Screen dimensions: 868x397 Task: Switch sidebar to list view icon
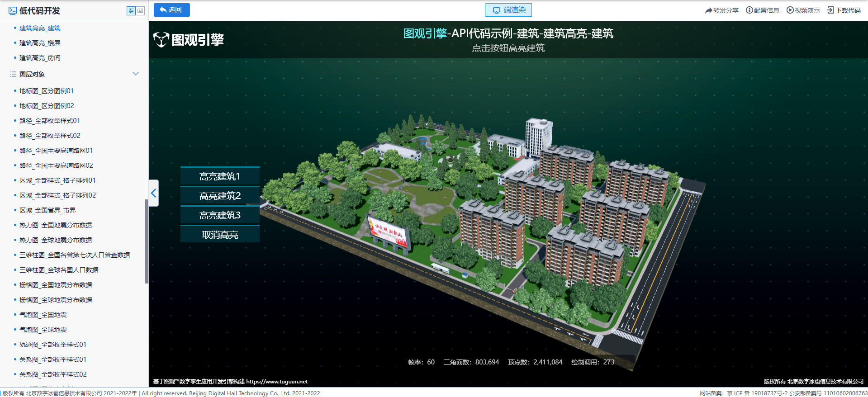coord(131,11)
